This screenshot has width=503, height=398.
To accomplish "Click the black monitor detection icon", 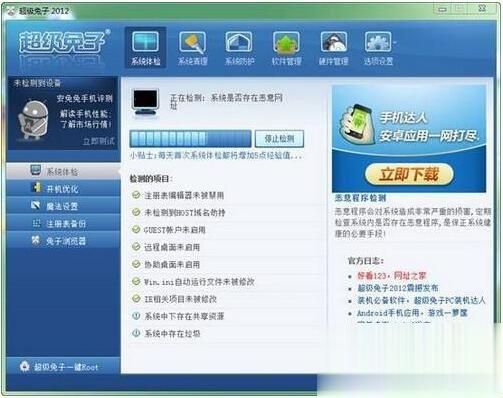I will [x=145, y=103].
